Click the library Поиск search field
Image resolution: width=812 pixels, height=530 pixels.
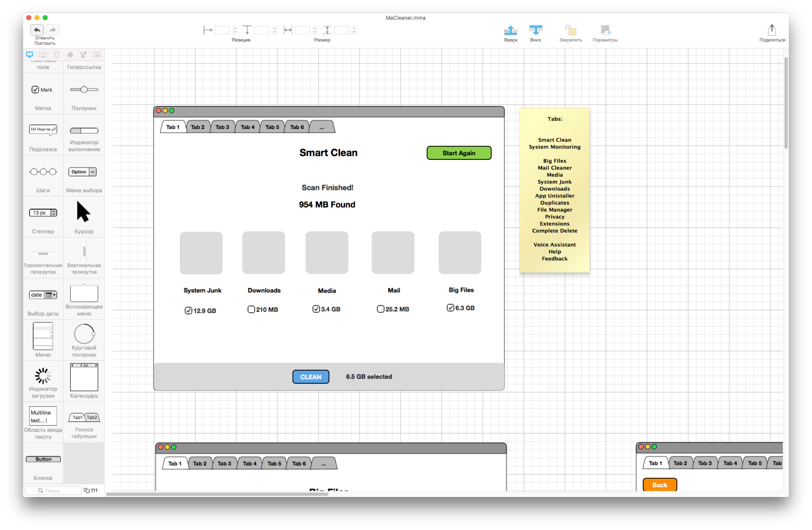(x=53, y=490)
